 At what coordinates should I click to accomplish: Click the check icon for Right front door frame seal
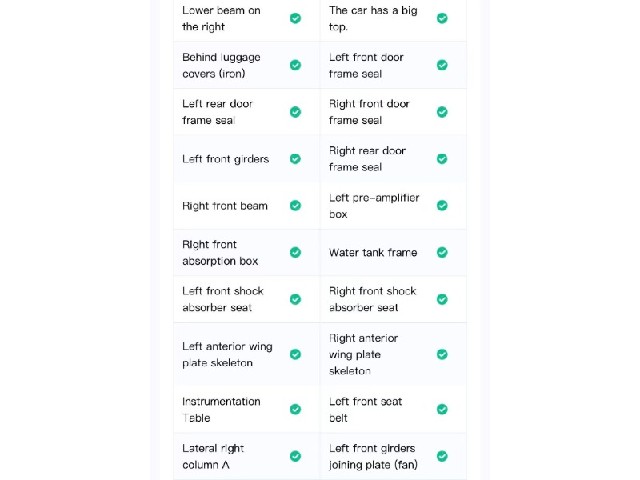pos(442,112)
